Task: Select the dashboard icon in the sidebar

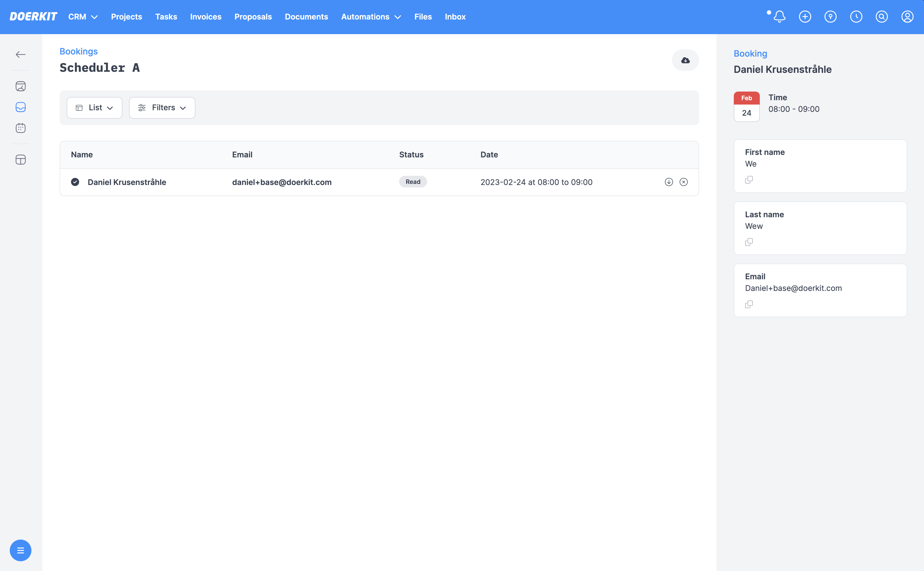Action: click(x=21, y=86)
